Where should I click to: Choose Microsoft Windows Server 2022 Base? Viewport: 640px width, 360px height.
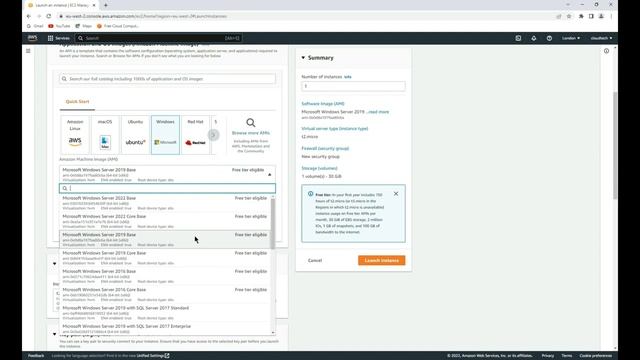tap(165, 203)
